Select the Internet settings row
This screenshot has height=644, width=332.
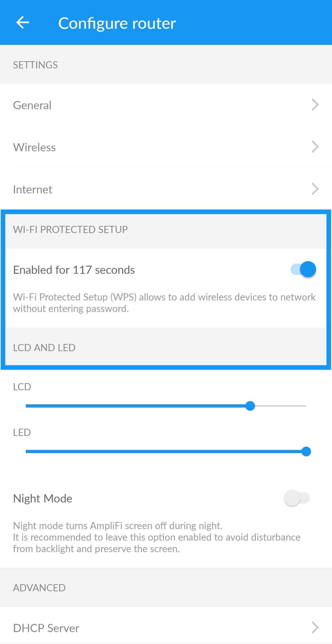coord(166,189)
